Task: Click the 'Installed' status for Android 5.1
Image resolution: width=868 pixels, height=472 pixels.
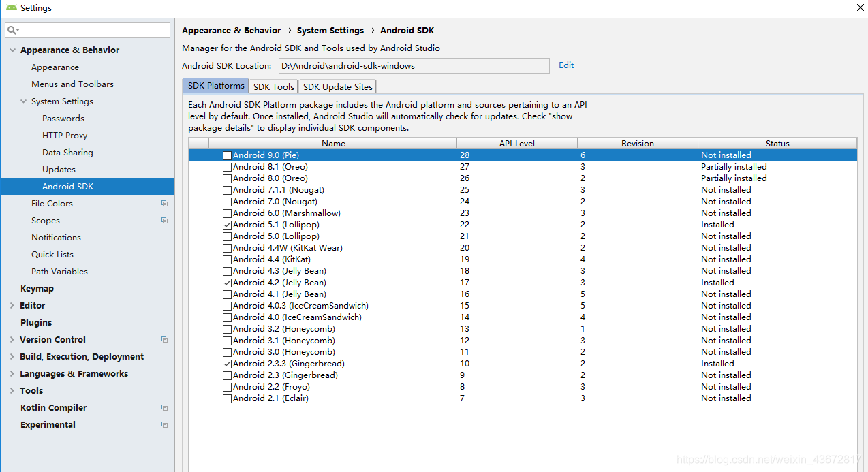Action: (x=717, y=225)
